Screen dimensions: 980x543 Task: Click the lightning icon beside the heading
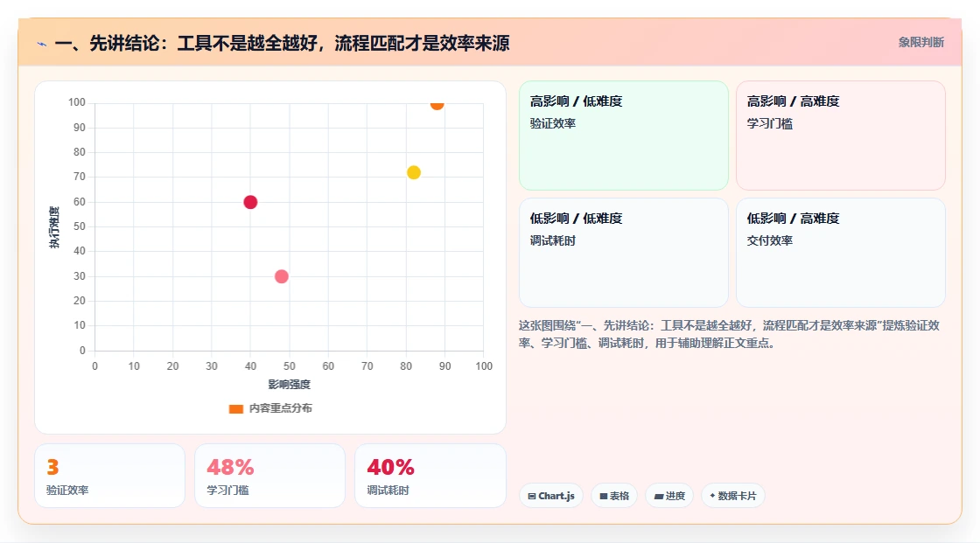coord(42,44)
